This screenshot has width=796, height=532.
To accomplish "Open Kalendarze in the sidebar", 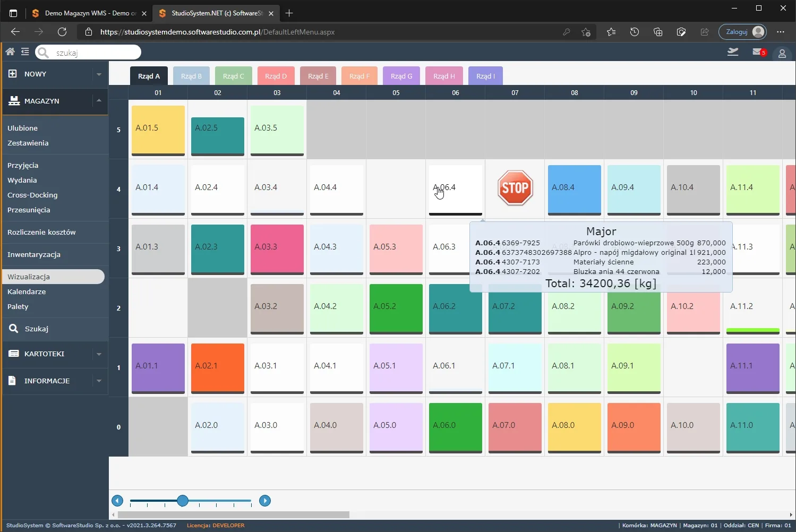I will (27, 291).
